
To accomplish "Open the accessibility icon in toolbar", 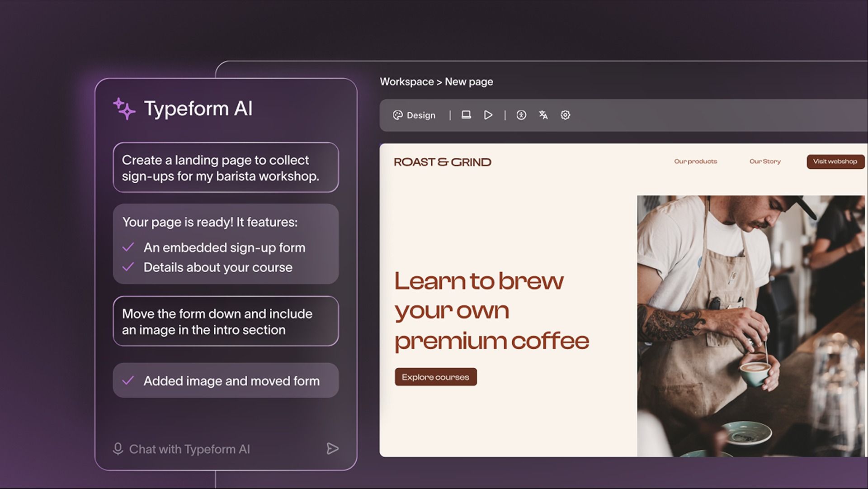I will tap(521, 115).
